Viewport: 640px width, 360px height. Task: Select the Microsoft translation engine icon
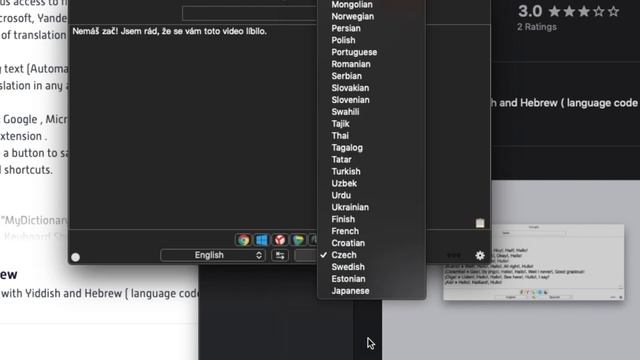point(262,240)
